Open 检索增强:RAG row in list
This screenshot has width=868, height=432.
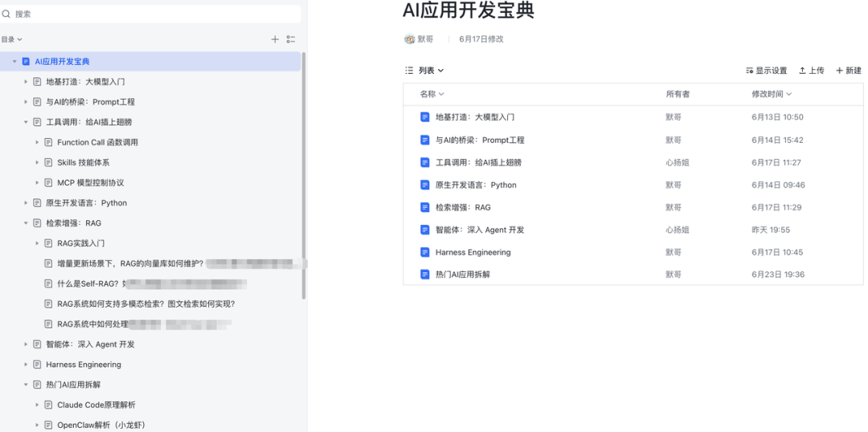coord(633,207)
